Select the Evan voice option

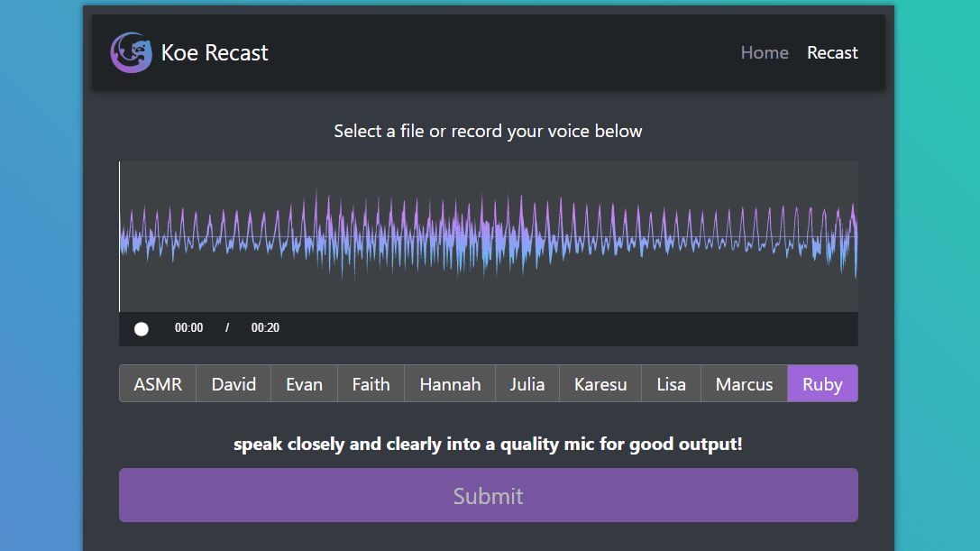[x=304, y=383]
